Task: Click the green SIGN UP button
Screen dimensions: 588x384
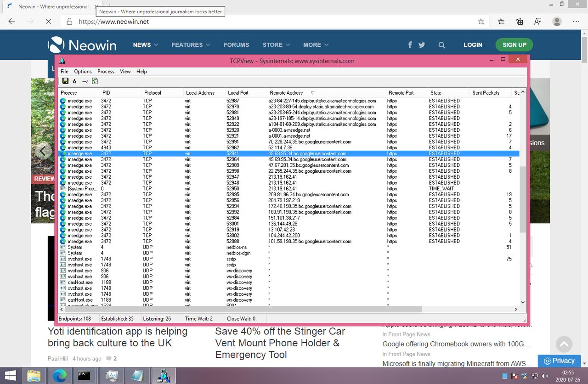Action: pos(514,45)
